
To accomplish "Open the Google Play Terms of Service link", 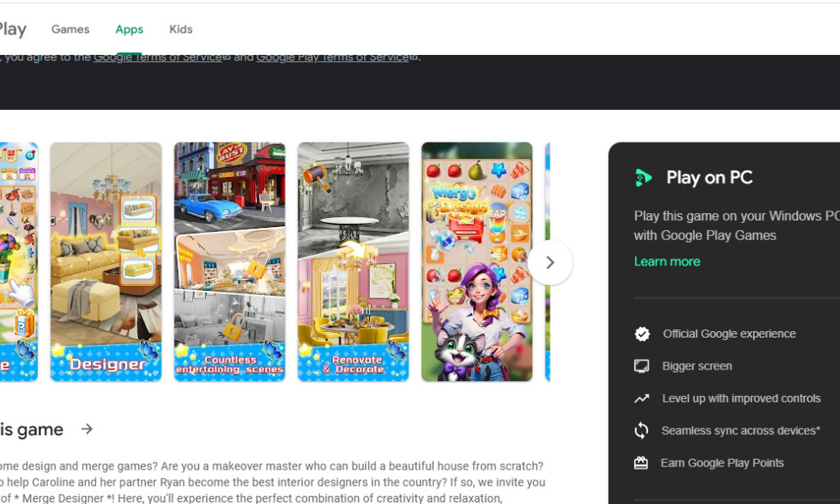I will click(x=333, y=57).
